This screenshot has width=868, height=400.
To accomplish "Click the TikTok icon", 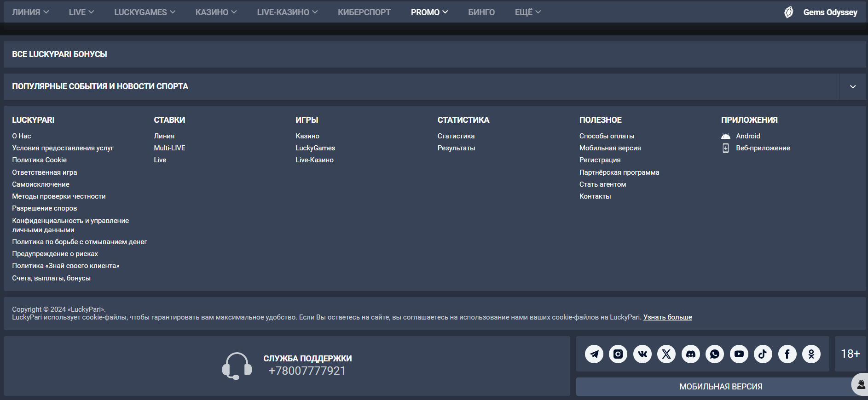I will (x=763, y=354).
